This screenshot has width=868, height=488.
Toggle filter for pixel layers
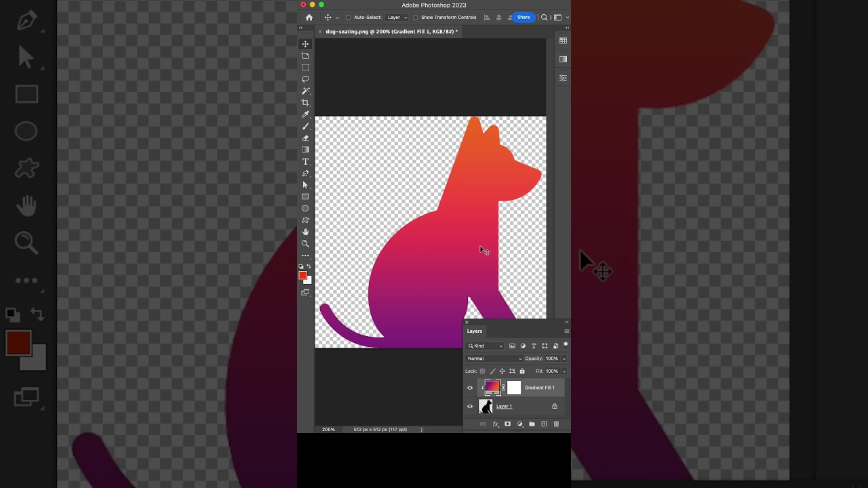(x=512, y=346)
